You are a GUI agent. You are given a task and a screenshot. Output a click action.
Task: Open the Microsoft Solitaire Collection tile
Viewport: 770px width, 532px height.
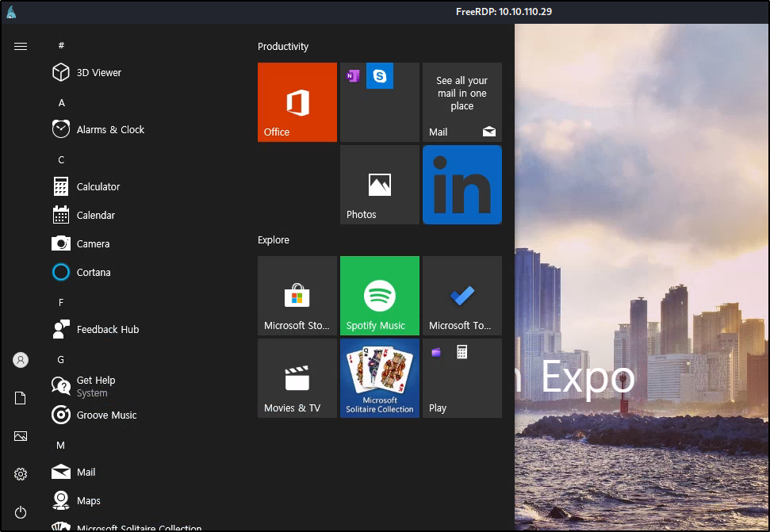[x=380, y=378]
